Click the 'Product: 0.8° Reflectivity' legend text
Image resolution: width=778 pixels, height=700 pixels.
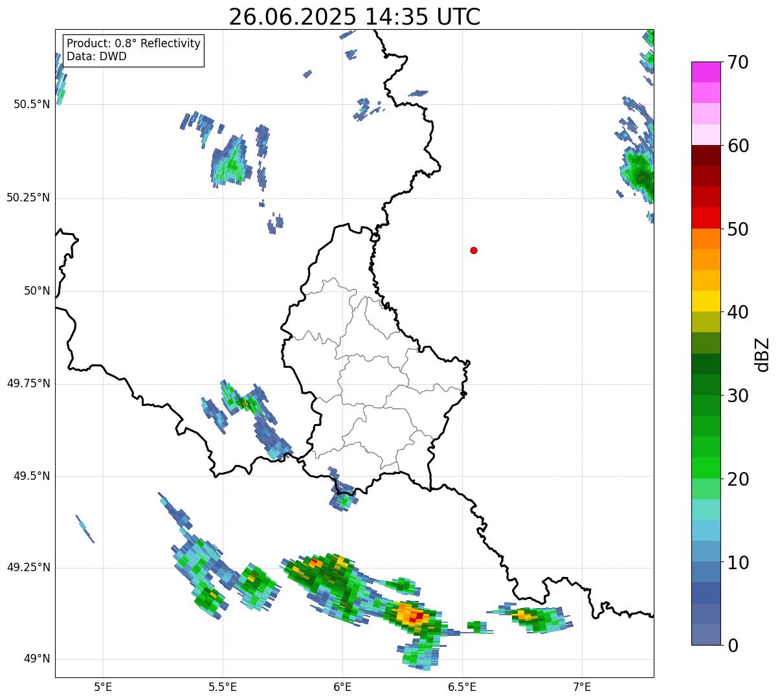tap(134, 43)
